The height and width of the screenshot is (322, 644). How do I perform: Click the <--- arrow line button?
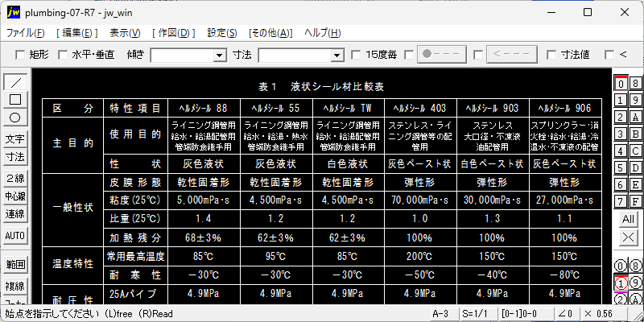pos(512,55)
